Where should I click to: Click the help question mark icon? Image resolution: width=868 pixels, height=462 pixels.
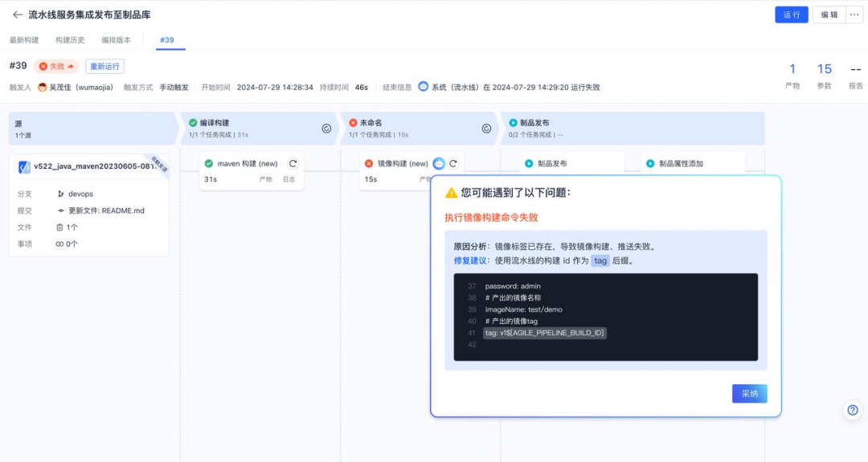tap(853, 410)
